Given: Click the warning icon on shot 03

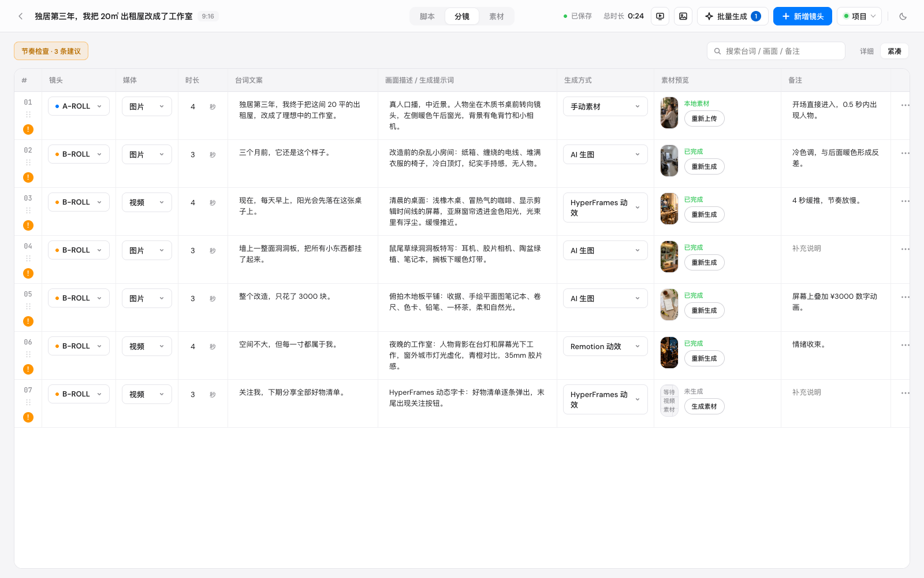Looking at the screenshot, I should (28, 225).
